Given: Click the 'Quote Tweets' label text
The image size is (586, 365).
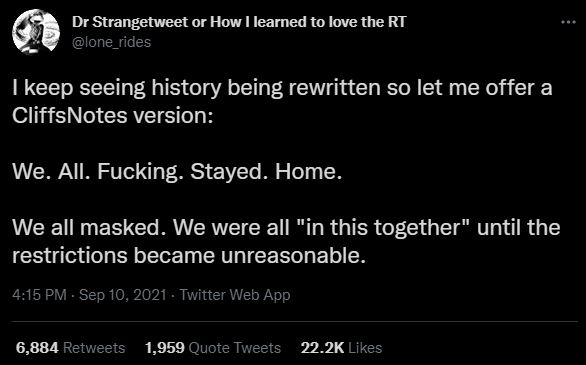Looking at the screenshot, I should click(x=235, y=348).
